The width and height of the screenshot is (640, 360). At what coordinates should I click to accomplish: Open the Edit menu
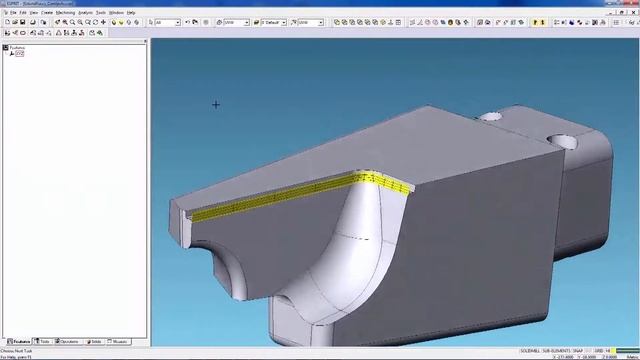[x=23, y=13]
